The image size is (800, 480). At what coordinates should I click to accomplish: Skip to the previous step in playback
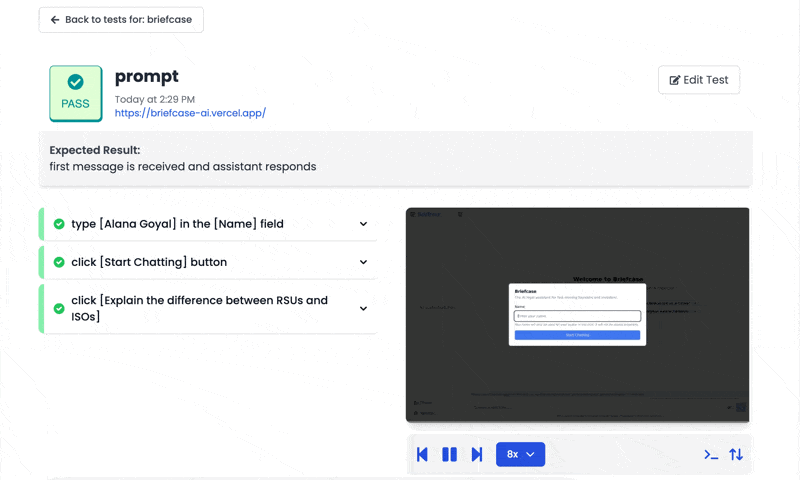tap(422, 454)
